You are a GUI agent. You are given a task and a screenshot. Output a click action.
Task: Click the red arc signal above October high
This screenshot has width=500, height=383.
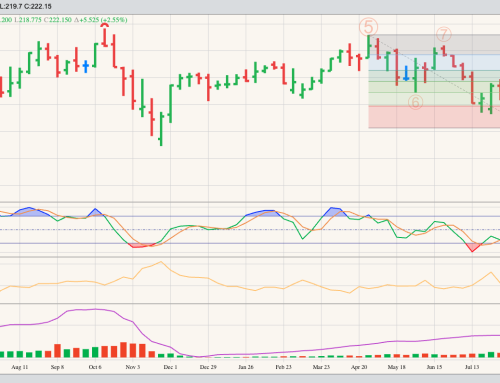click(105, 25)
